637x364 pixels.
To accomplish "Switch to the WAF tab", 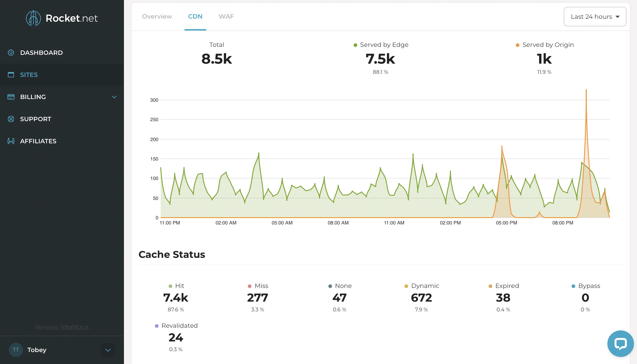I will [x=226, y=17].
